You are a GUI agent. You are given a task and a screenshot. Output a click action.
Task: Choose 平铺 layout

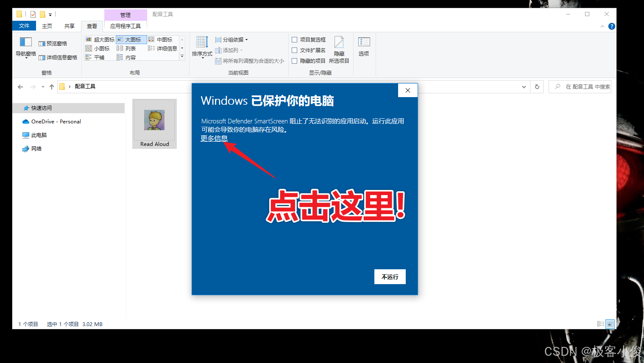95,57
